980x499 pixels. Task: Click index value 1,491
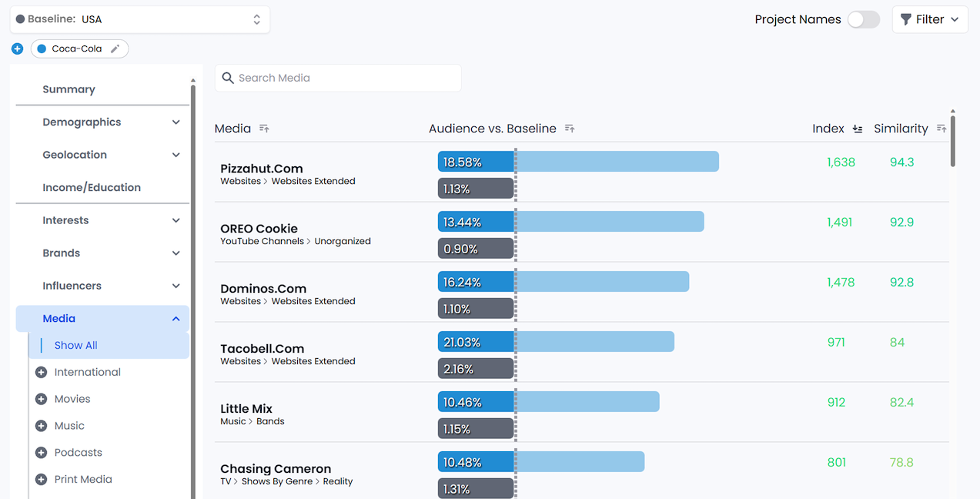[x=840, y=223]
